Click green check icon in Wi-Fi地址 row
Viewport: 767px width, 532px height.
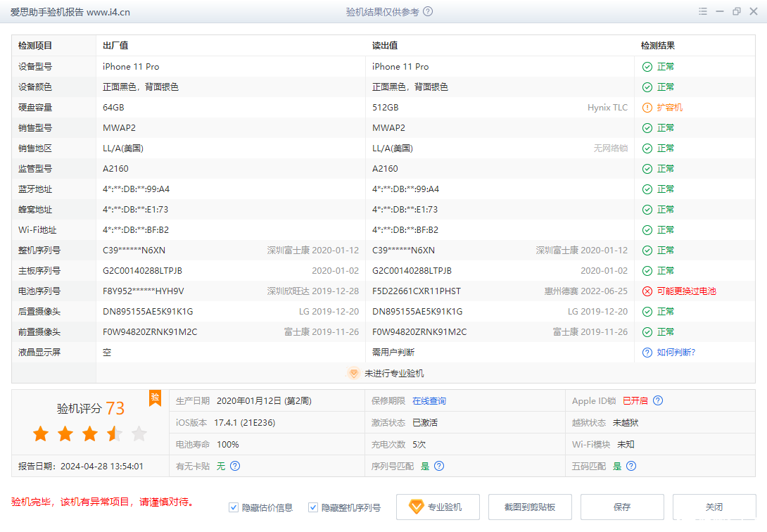tap(647, 230)
